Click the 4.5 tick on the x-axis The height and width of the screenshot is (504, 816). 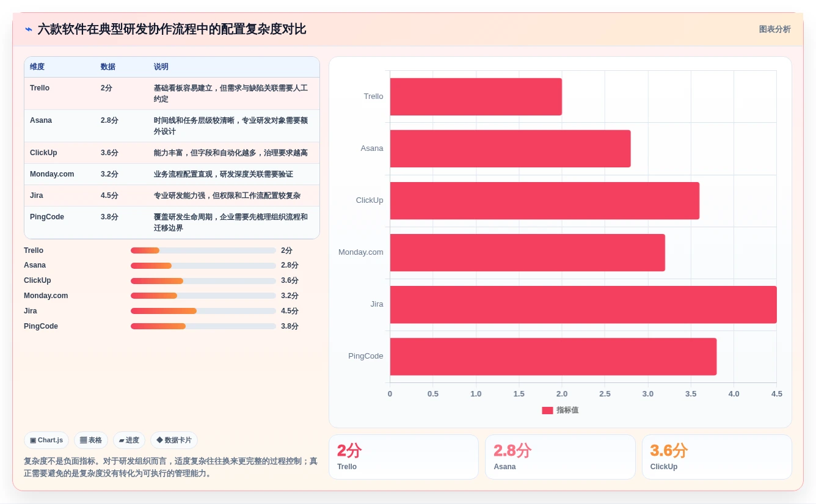click(777, 394)
